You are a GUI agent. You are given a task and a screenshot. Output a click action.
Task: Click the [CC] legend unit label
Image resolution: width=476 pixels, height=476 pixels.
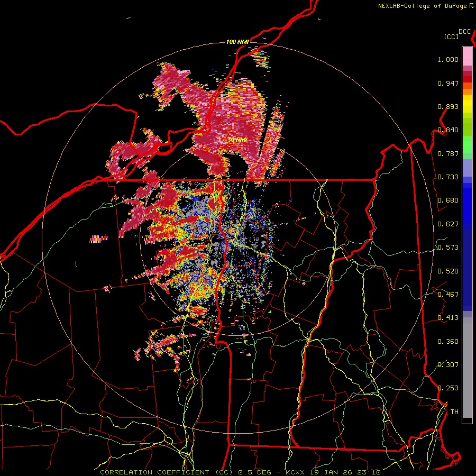click(x=451, y=36)
